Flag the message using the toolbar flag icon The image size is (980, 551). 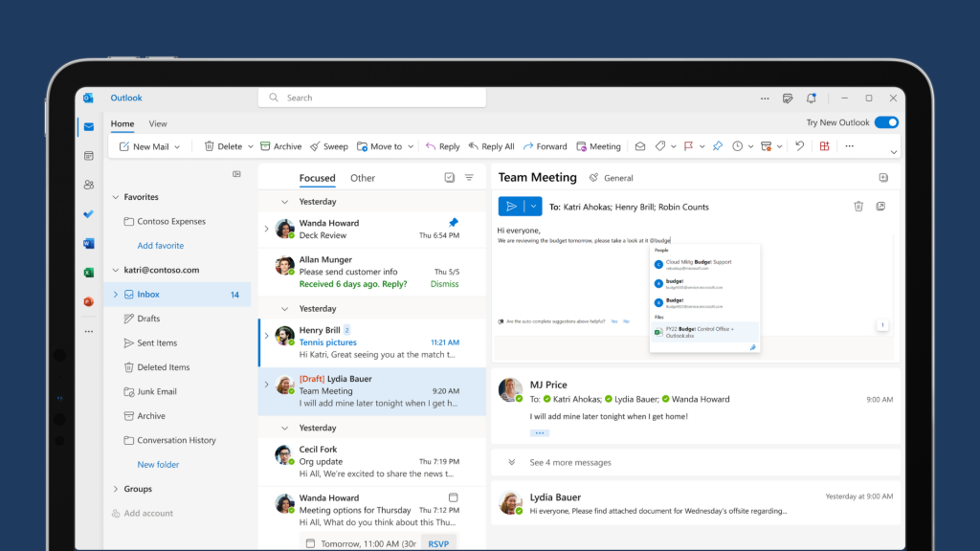[688, 145]
